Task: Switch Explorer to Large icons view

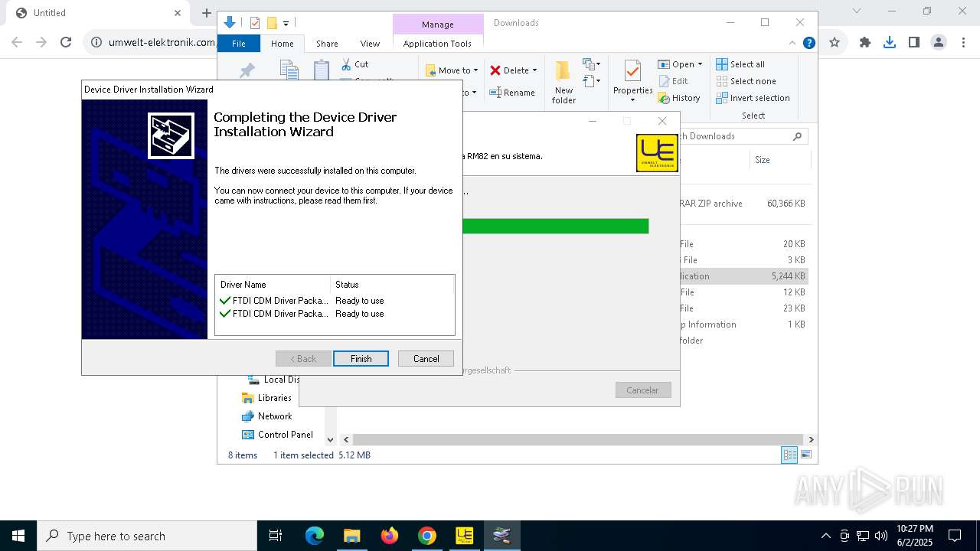Action: coord(805,455)
